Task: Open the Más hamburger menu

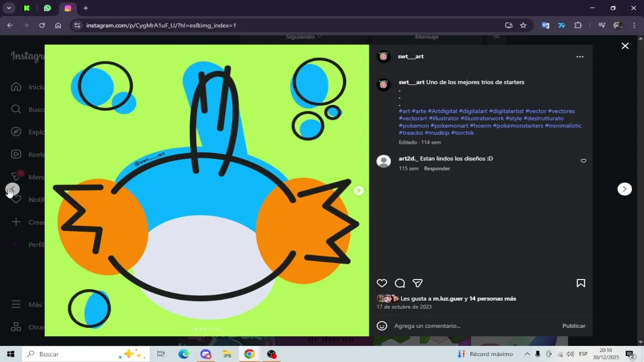Action: 16,304
